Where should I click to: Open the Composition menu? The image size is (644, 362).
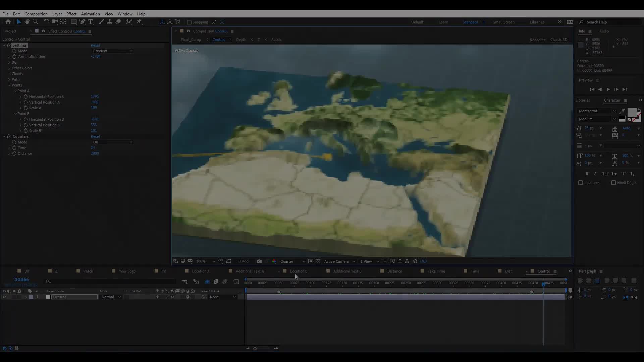tap(36, 14)
